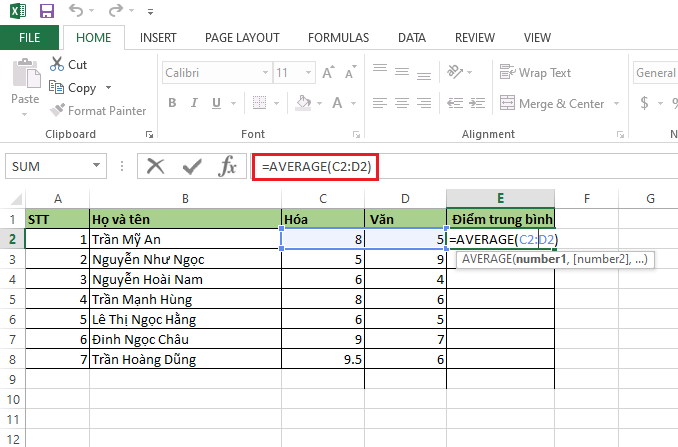Switch to the REVIEW tab
Viewport: 678px width, 447px height.
point(475,38)
